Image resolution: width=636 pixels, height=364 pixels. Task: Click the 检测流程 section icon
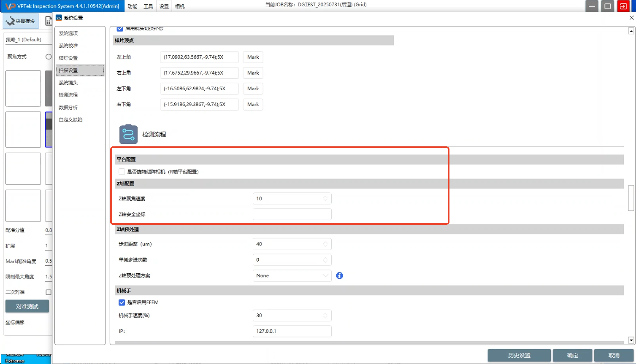pos(128,134)
